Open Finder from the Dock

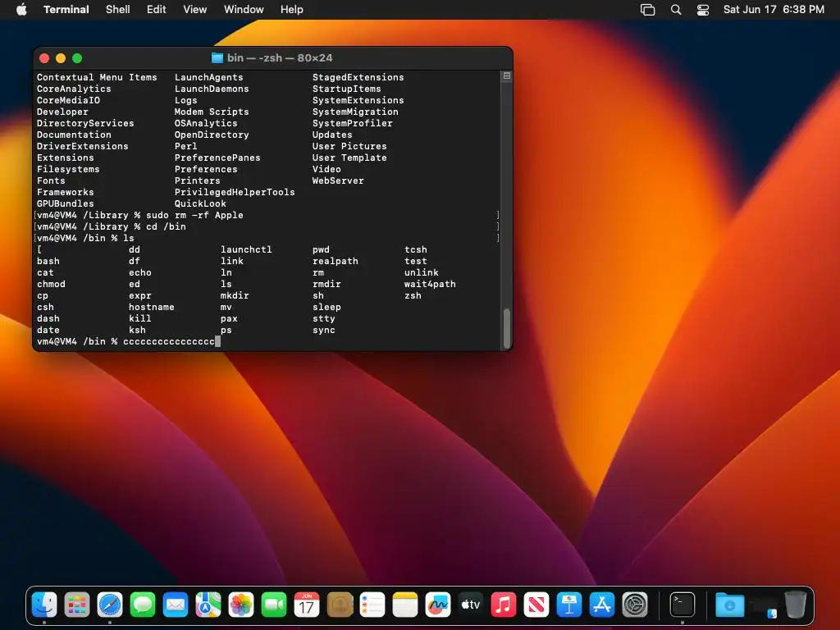(44, 605)
